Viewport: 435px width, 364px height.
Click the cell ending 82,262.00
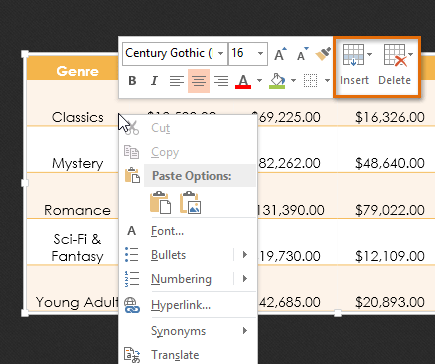[x=289, y=163]
